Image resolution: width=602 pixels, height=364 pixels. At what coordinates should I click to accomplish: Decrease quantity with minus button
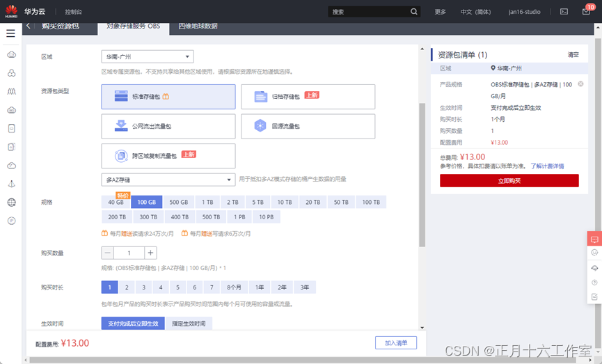[107, 253]
